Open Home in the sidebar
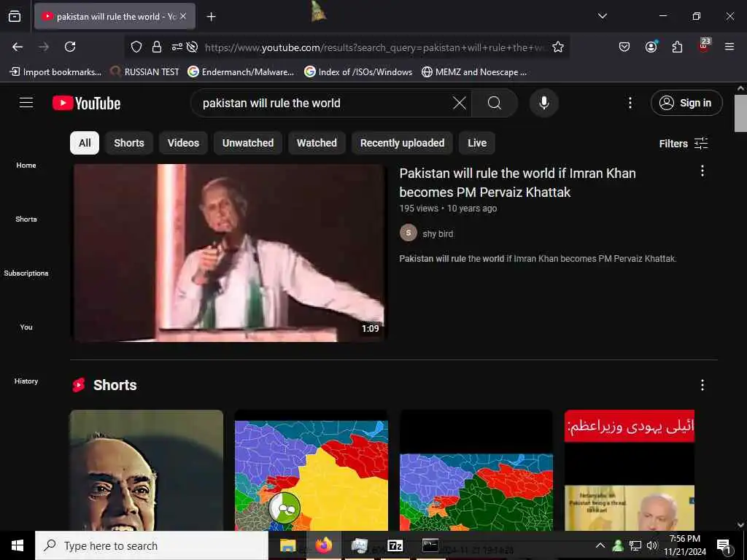 (x=26, y=166)
